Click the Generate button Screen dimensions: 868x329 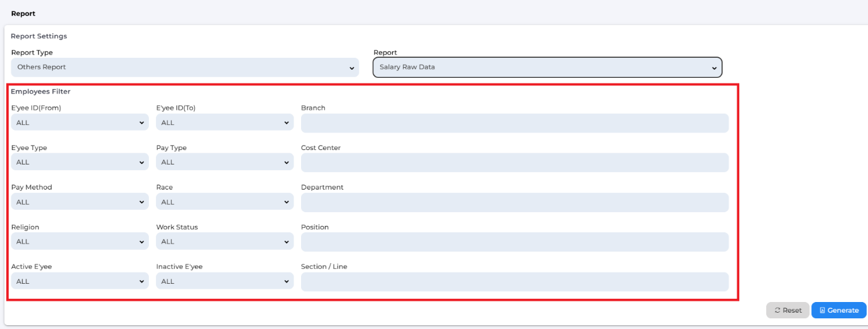click(838, 310)
